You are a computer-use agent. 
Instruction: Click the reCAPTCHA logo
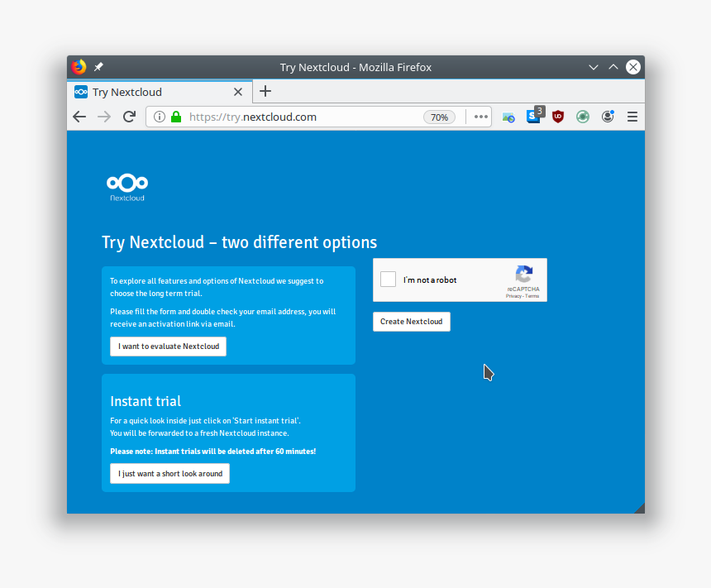tap(523, 274)
